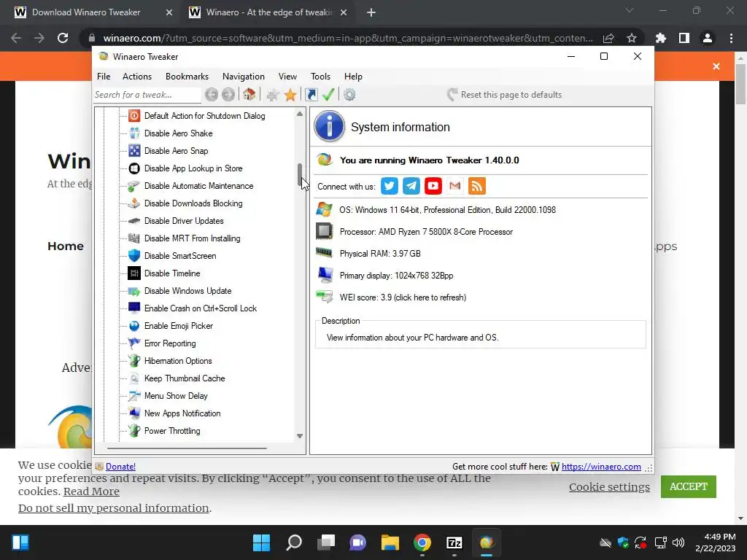Open the File menu
Image resolution: width=747 pixels, height=560 pixels.
pos(104,76)
